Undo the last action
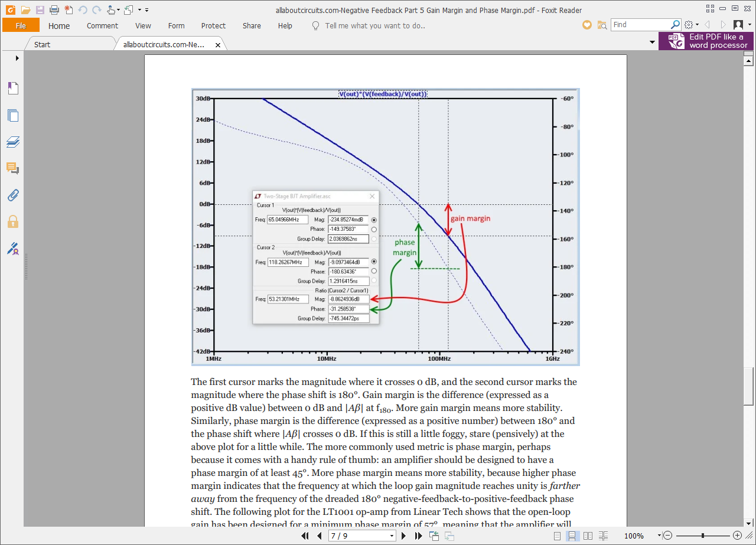Image resolution: width=756 pixels, height=545 pixels. [x=82, y=9]
